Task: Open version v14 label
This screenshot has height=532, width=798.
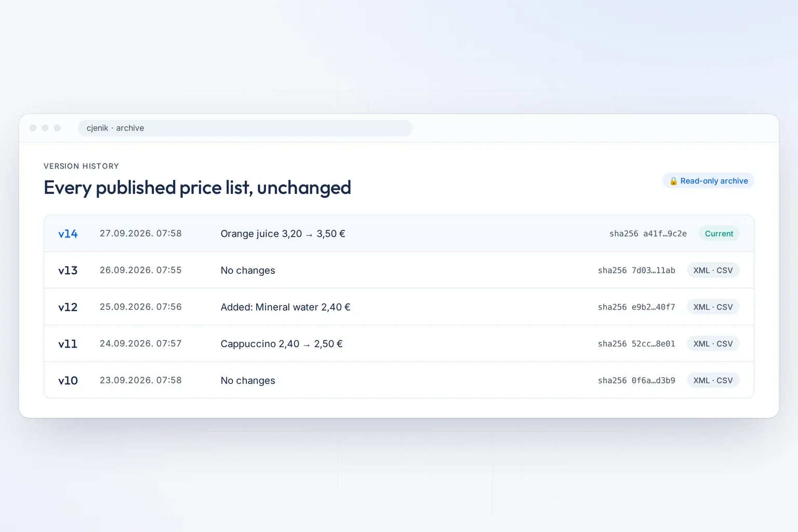Action: coord(68,234)
